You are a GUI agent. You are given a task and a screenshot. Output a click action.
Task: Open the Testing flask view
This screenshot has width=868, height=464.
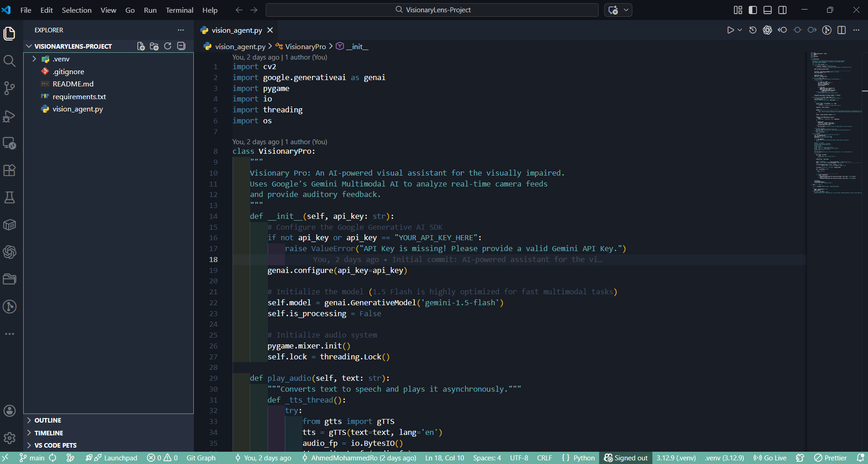10,197
